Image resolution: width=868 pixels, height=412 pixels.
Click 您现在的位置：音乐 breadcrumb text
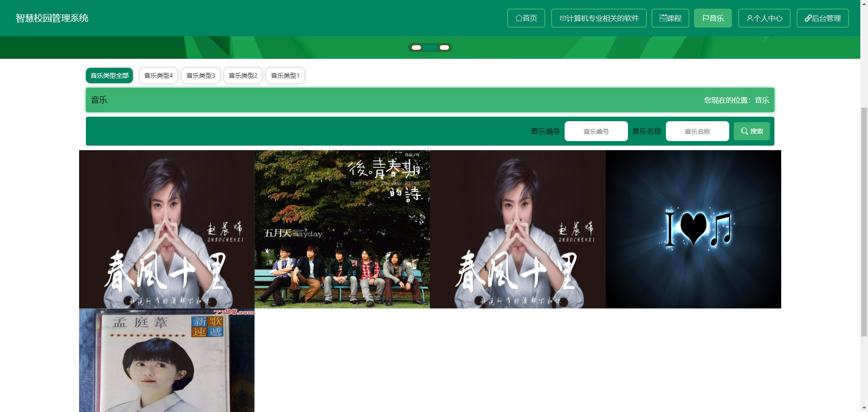(x=736, y=100)
